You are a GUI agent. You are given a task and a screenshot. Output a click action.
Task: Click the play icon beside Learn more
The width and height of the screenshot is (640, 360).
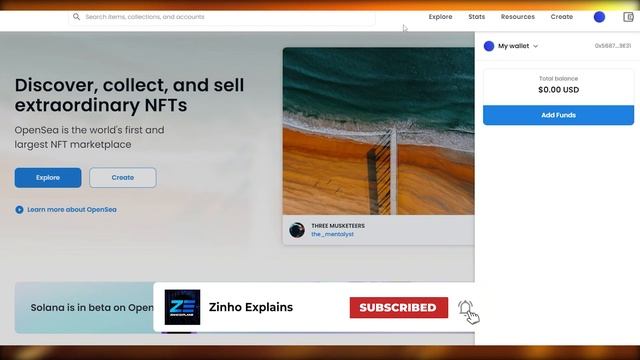19,209
